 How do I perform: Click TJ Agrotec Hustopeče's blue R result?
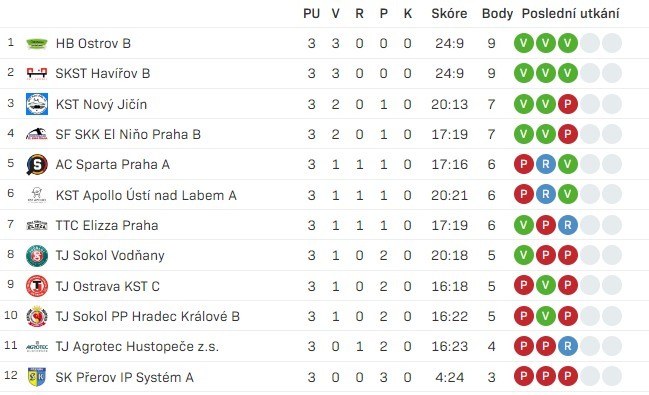coord(567,346)
